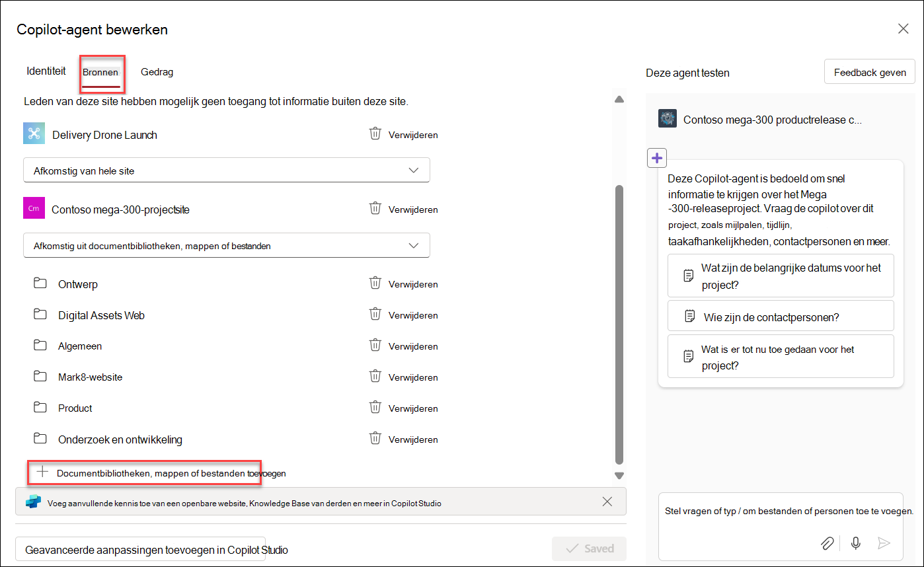
Task: Click the 'Deze agent testen' heading
Action: tap(687, 73)
